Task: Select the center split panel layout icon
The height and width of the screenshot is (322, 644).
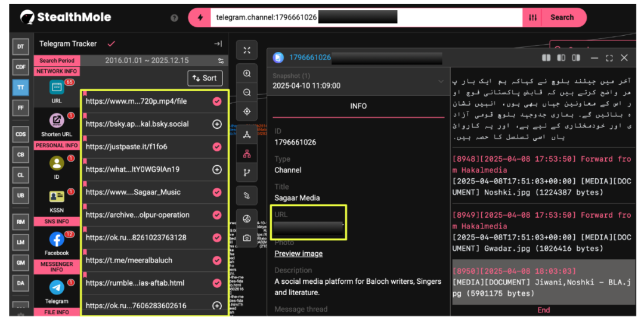Action: (x=561, y=58)
